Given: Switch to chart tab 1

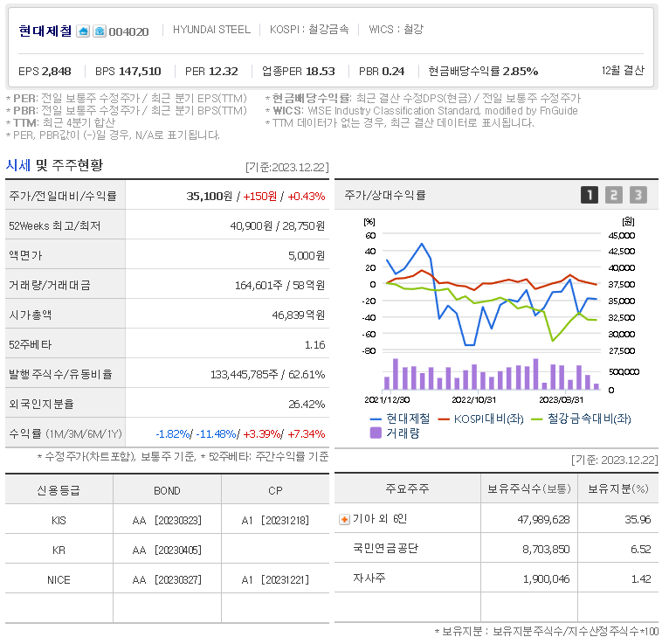Looking at the screenshot, I should pyautogui.click(x=590, y=195).
